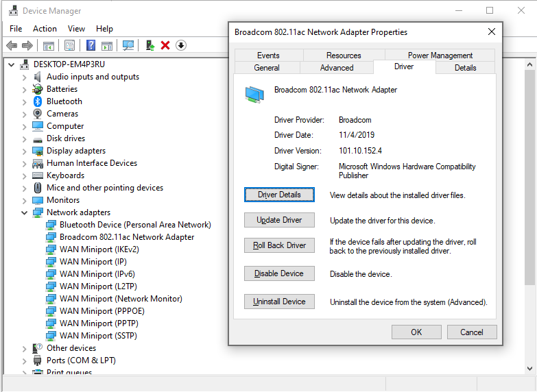
Task: Collapse the Network adapters category
Action: pyautogui.click(x=24, y=212)
